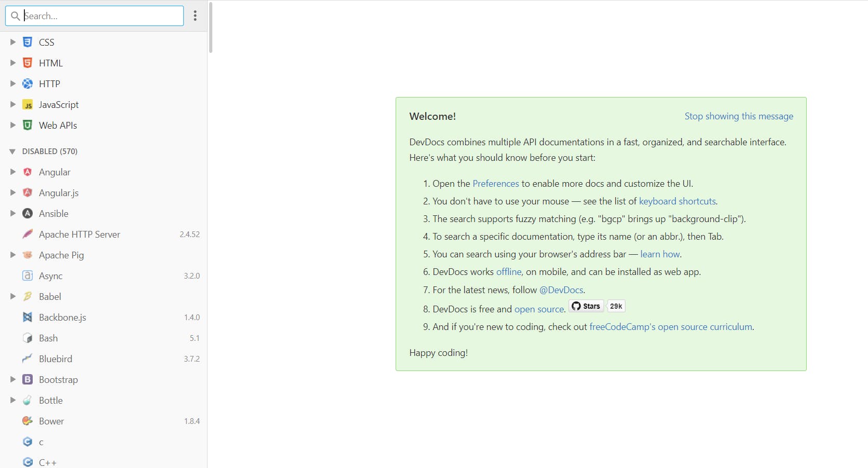Open freeCodeCamp's open source curriculum link
This screenshot has height=468, width=868.
pyautogui.click(x=671, y=327)
